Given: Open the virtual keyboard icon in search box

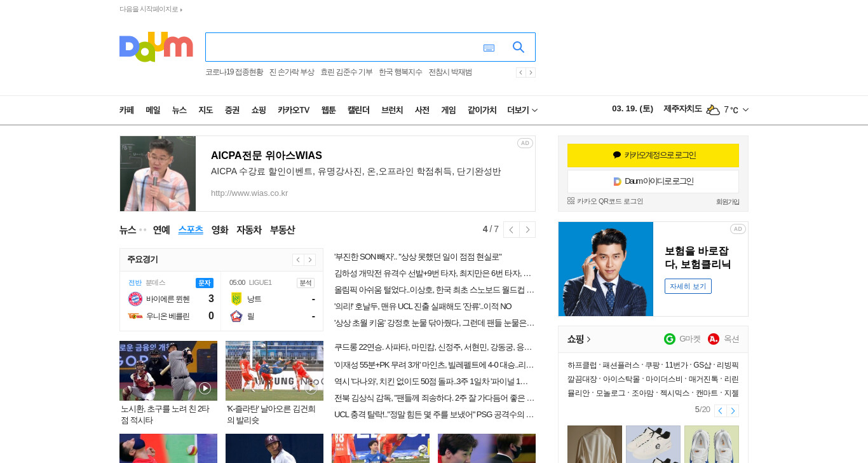Looking at the screenshot, I should click(x=489, y=48).
